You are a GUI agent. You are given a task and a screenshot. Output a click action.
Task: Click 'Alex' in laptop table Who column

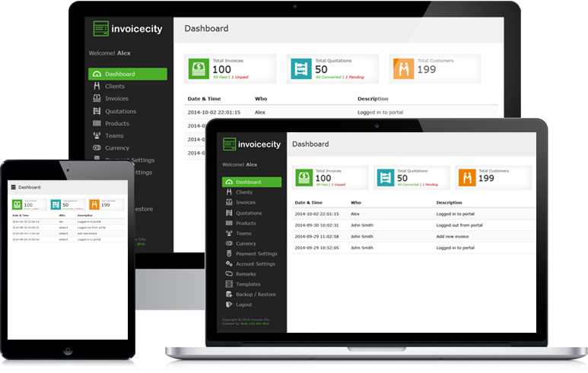(x=355, y=213)
